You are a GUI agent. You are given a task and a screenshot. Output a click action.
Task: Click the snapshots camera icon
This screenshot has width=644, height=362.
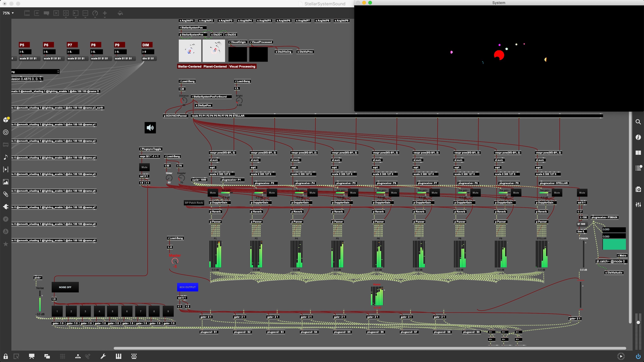tap(638, 190)
